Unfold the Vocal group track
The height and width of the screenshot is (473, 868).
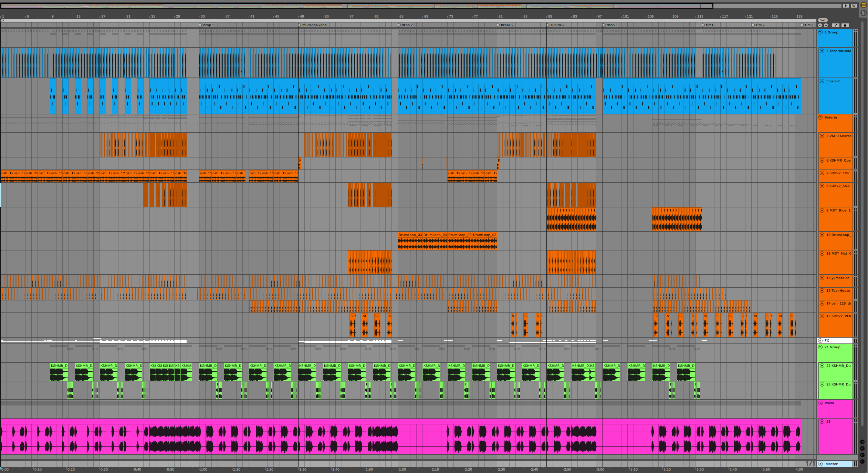pos(820,403)
